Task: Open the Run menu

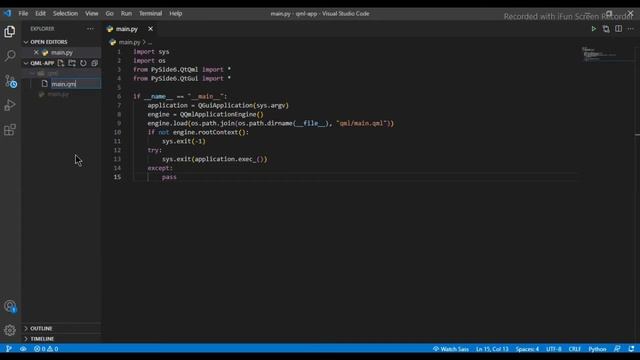Action: pos(126,13)
